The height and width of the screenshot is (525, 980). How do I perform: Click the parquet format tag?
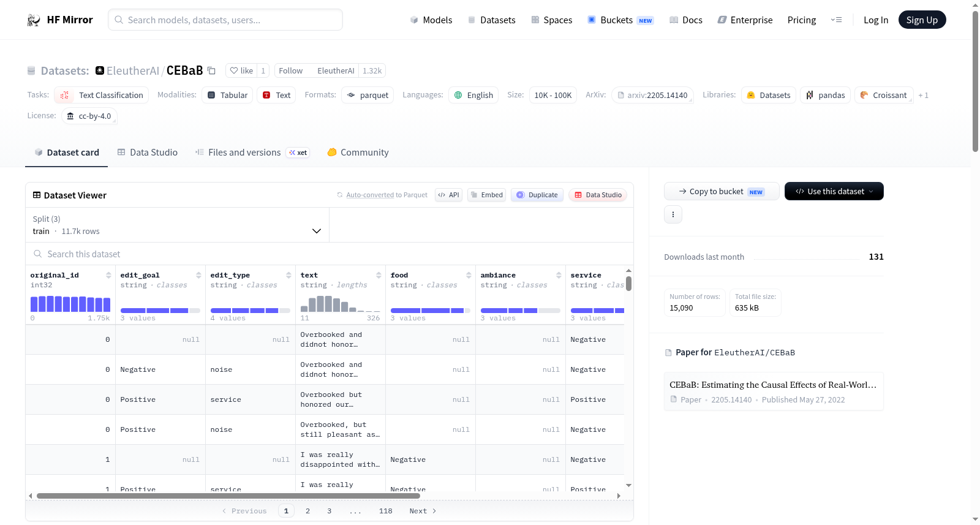(x=367, y=95)
